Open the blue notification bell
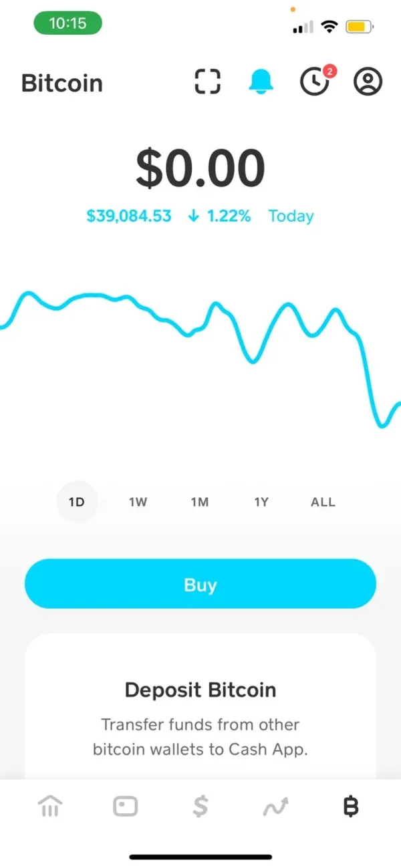The image size is (401, 868). point(261,83)
